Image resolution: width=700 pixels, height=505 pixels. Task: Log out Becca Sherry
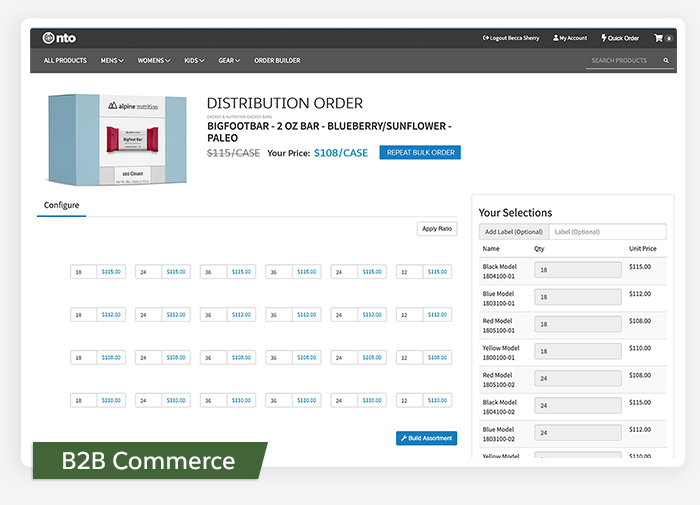511,38
